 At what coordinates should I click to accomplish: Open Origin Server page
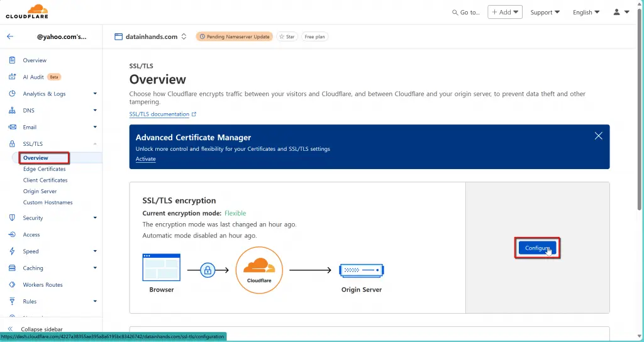(x=40, y=191)
